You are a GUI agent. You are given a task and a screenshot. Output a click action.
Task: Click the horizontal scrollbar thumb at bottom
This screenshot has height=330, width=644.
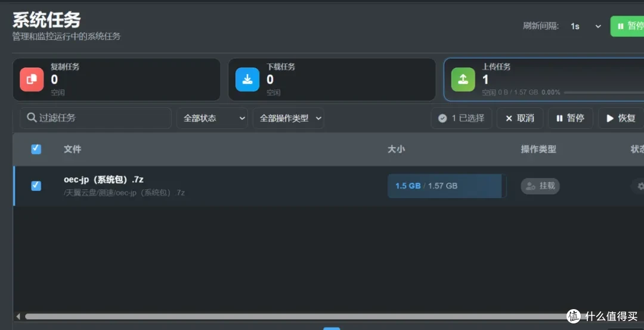point(296,316)
